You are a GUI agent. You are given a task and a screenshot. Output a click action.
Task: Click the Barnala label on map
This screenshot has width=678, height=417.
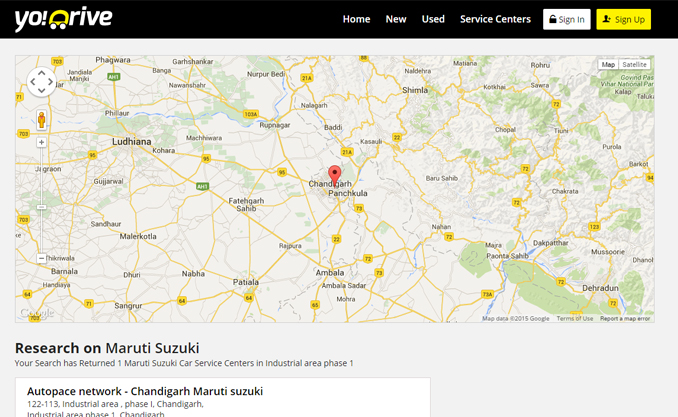click(x=64, y=271)
